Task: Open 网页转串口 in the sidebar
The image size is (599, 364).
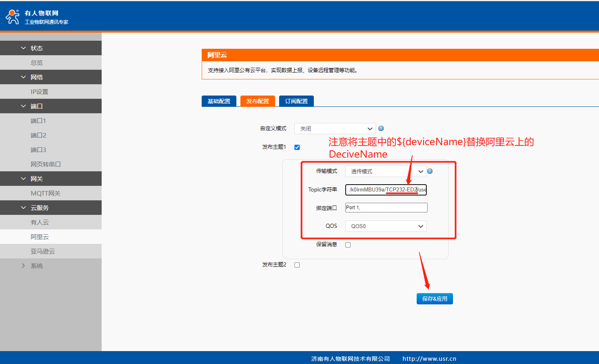Action: coord(51,164)
